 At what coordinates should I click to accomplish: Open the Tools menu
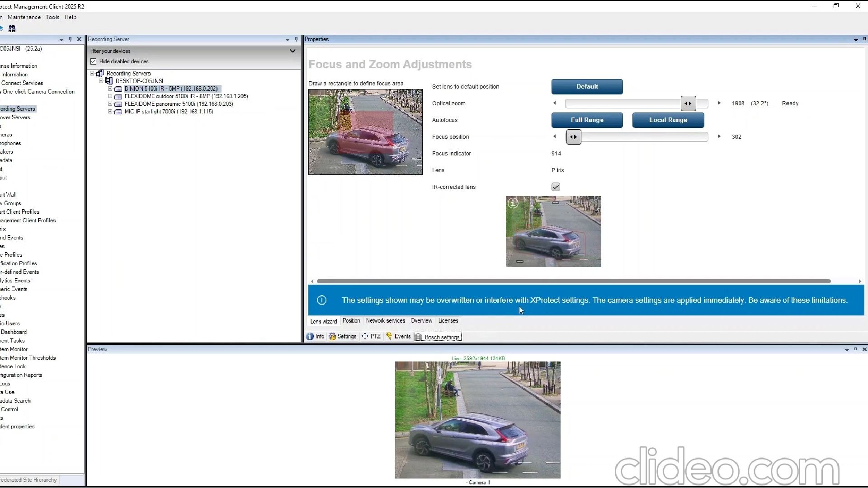click(x=52, y=17)
